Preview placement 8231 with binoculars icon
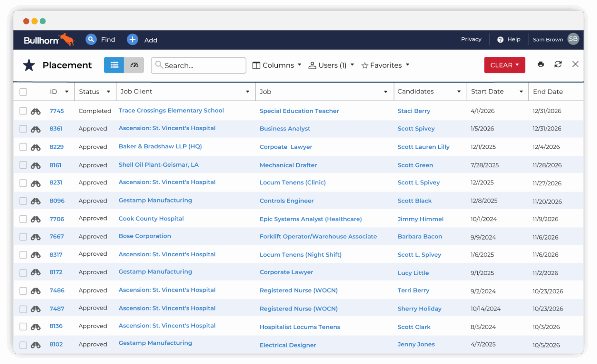 [36, 183]
